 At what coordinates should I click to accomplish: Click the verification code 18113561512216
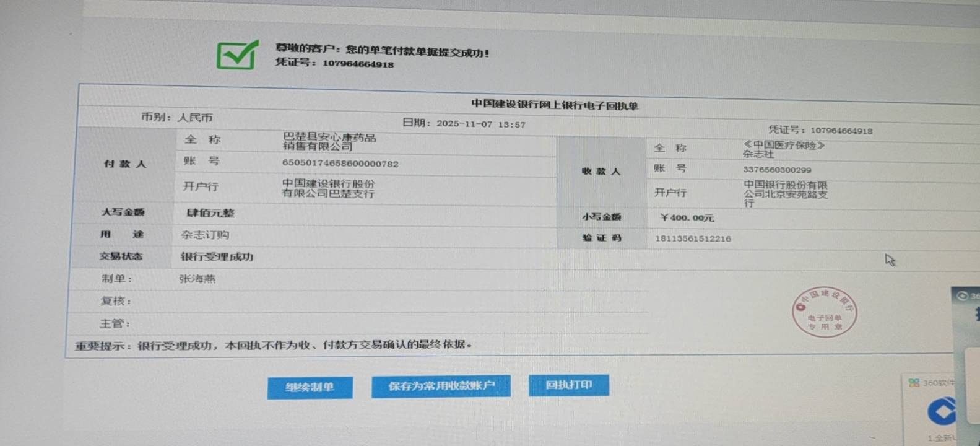(x=693, y=238)
